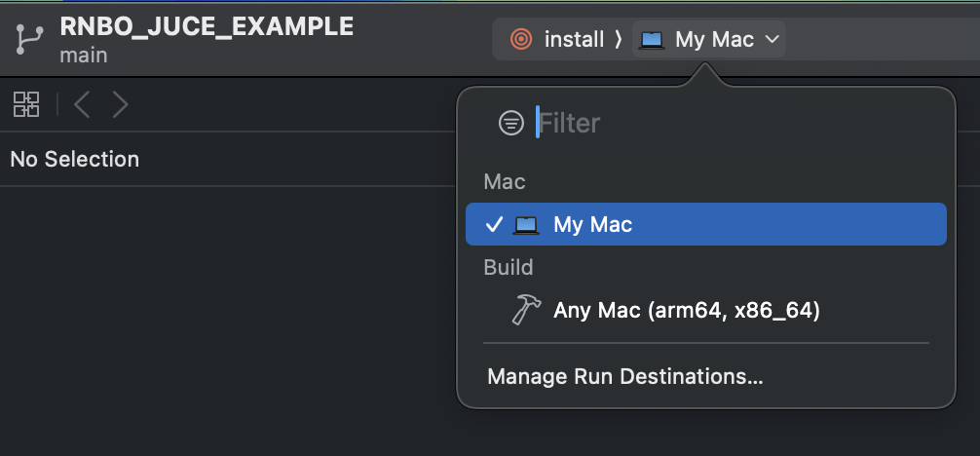Click the install scheme target icon

[521, 39]
